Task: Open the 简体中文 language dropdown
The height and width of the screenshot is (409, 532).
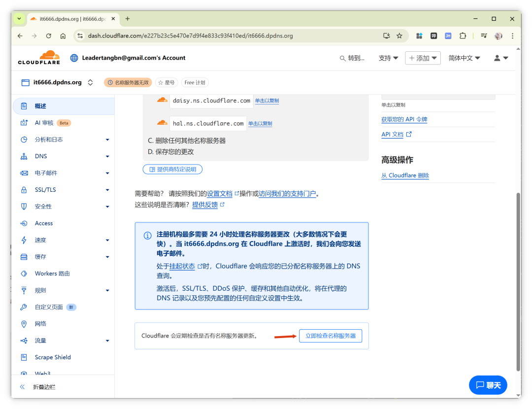Action: click(x=464, y=58)
